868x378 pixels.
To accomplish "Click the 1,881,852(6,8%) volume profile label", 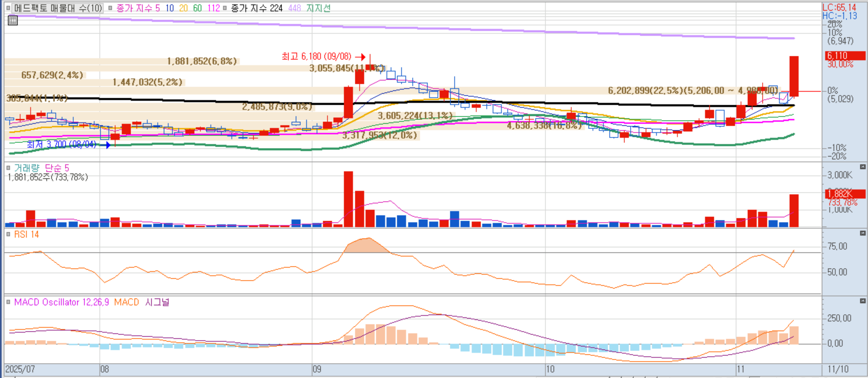I will (202, 61).
